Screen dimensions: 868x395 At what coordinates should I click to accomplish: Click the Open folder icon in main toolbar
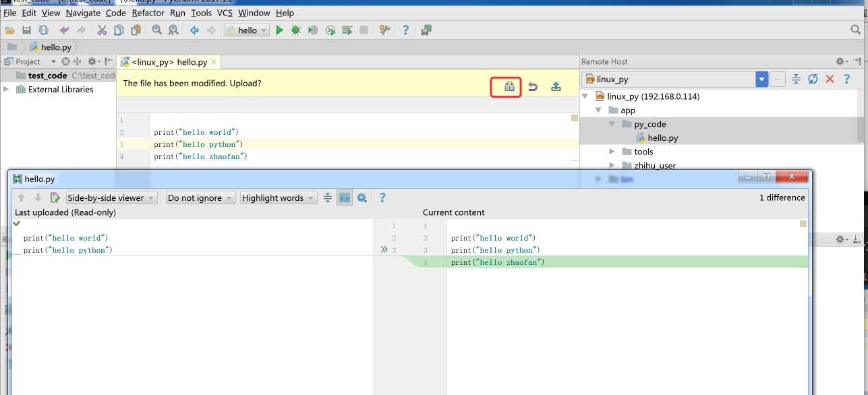(x=10, y=30)
